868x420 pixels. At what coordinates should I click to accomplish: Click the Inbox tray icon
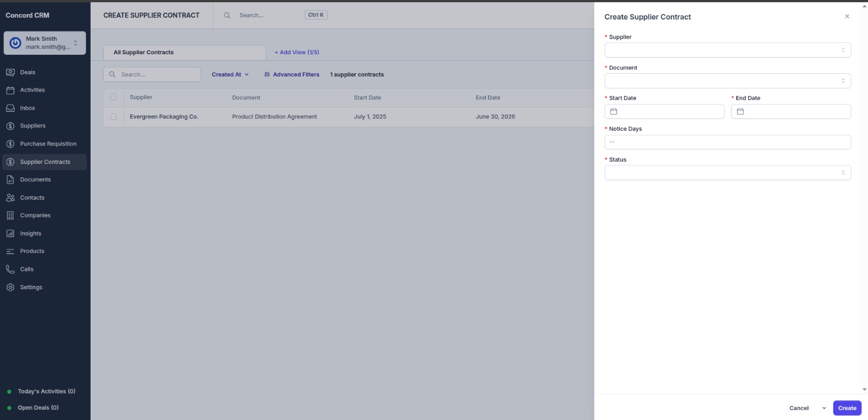[10, 108]
